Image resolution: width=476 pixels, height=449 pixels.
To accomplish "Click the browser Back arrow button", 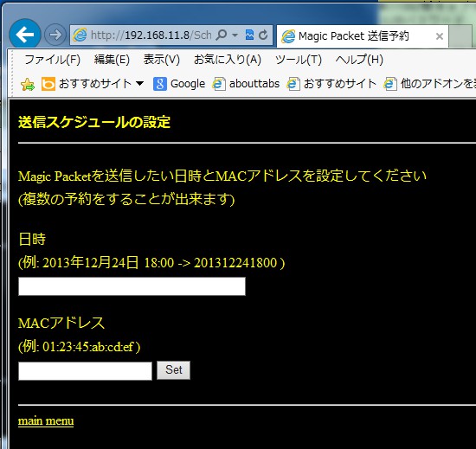I will point(25,35).
